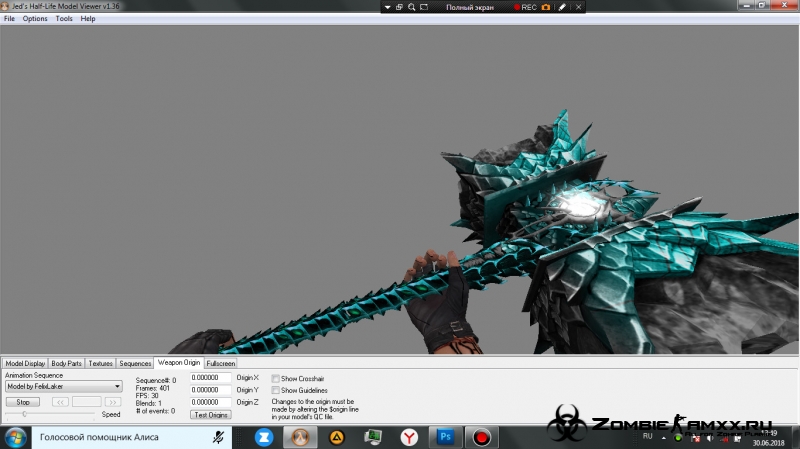Switch to the Fullscreen tab
Viewport: 800px width, 449px height.
220,363
